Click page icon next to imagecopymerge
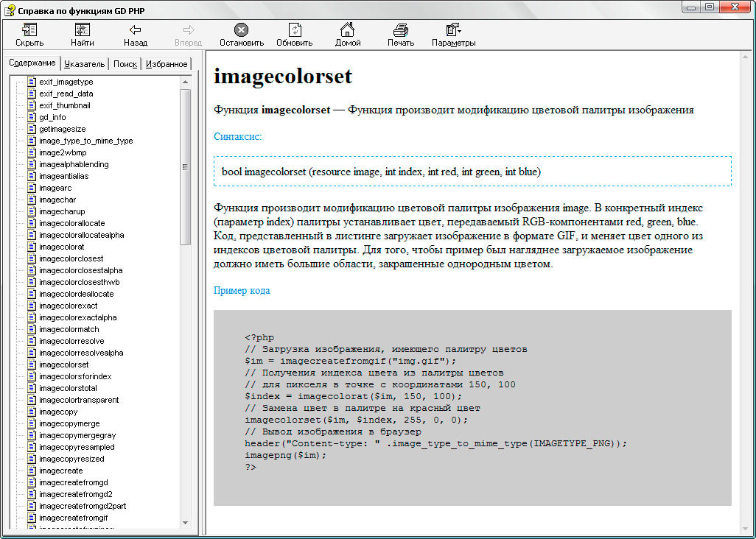The image size is (756, 539). (x=32, y=423)
